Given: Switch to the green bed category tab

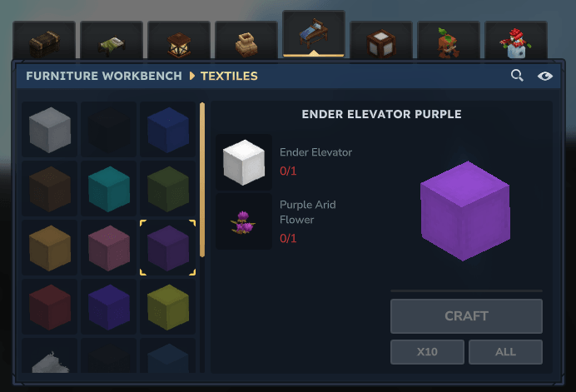Looking at the screenshot, I should tap(112, 41).
